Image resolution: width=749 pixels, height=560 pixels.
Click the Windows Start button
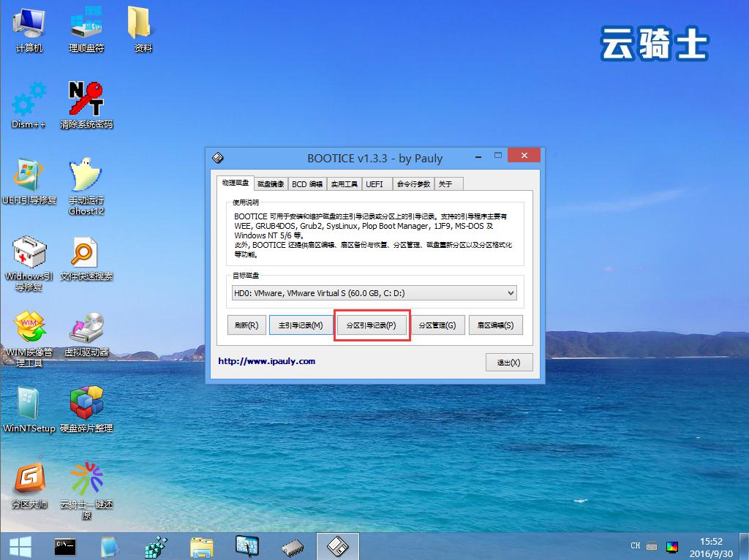pos(19,546)
